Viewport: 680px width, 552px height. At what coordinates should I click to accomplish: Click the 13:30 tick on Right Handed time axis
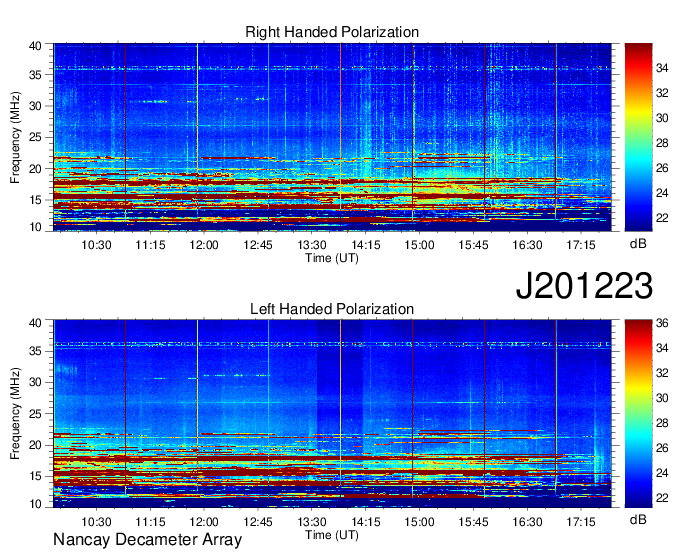point(311,245)
